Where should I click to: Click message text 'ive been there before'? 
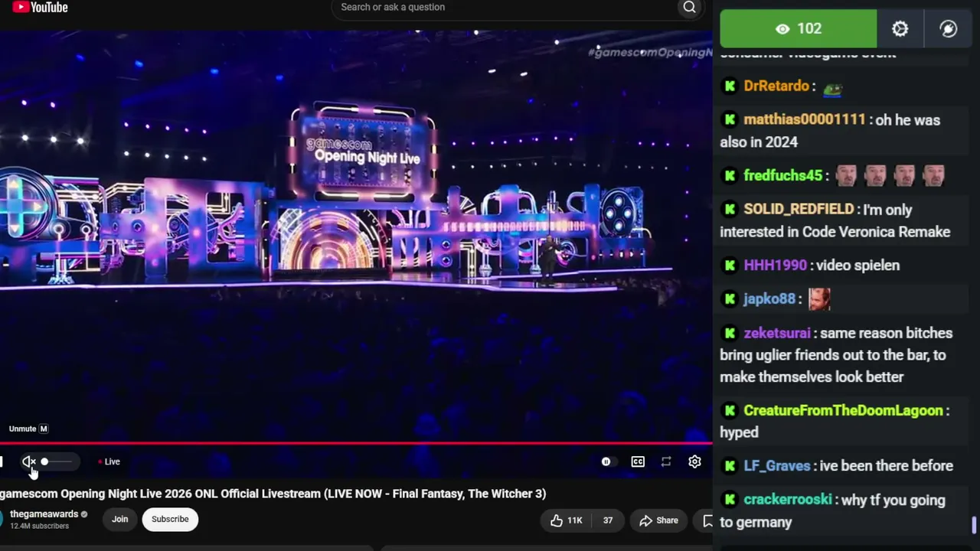coord(887,465)
